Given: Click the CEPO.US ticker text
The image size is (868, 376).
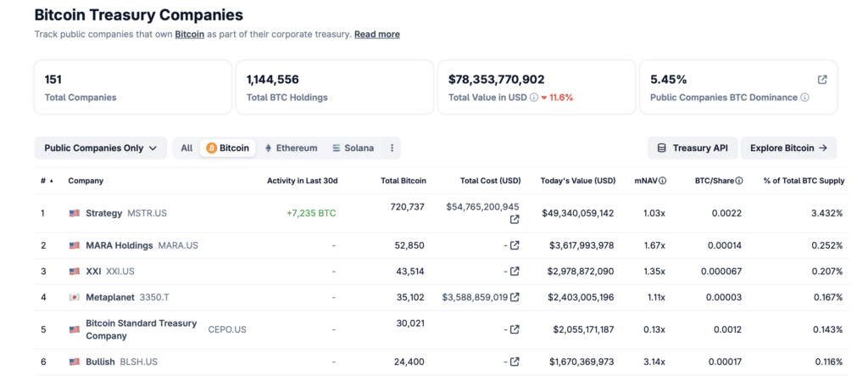Looking at the screenshot, I should (227, 329).
